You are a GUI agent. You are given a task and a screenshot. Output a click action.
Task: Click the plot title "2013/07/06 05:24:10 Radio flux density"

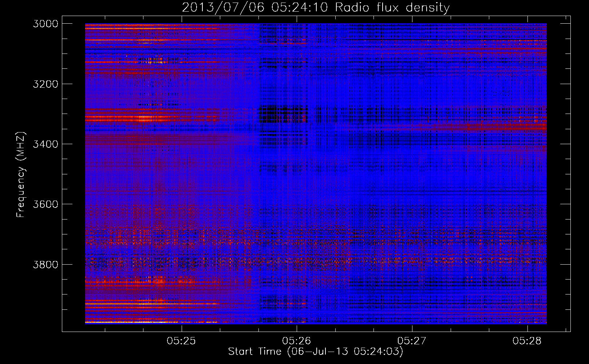click(x=316, y=7)
